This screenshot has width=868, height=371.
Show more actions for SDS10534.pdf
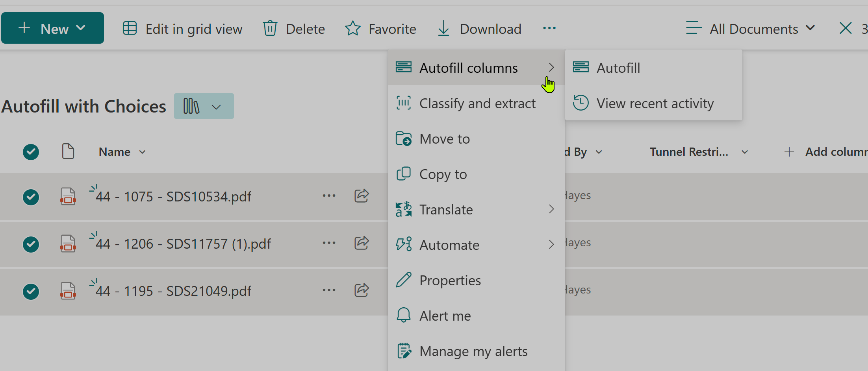pyautogui.click(x=329, y=196)
